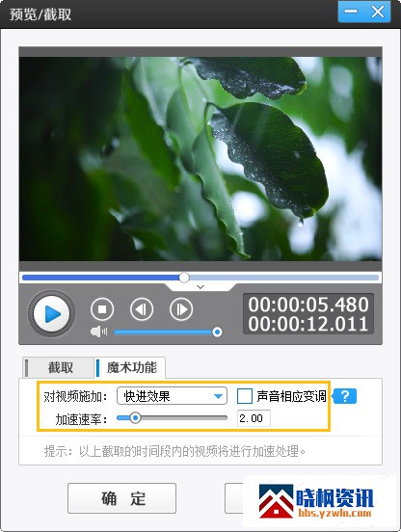
Task: Click the 2.00 speed rate field
Action: point(254,418)
